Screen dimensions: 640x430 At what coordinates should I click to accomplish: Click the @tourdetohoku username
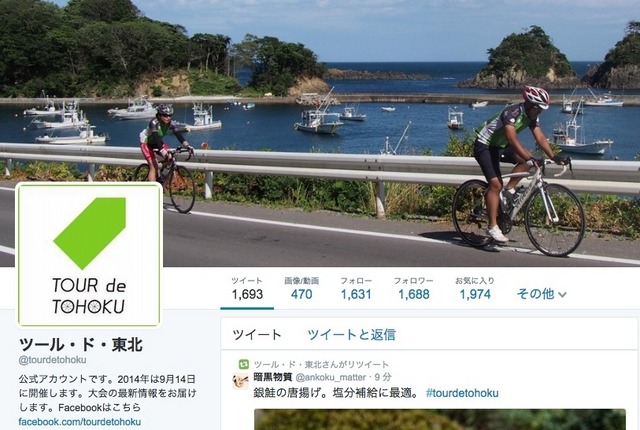click(52, 360)
